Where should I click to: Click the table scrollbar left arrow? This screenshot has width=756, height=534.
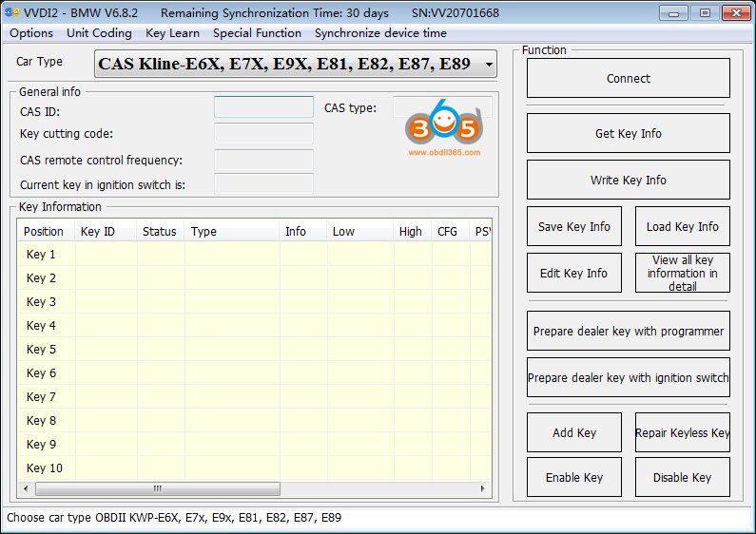coord(26,488)
